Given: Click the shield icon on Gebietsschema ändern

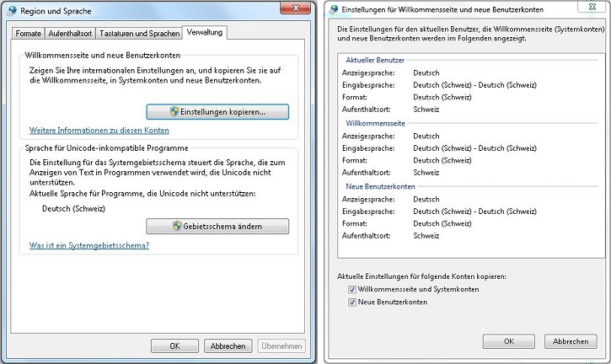Looking at the screenshot, I should [x=176, y=227].
